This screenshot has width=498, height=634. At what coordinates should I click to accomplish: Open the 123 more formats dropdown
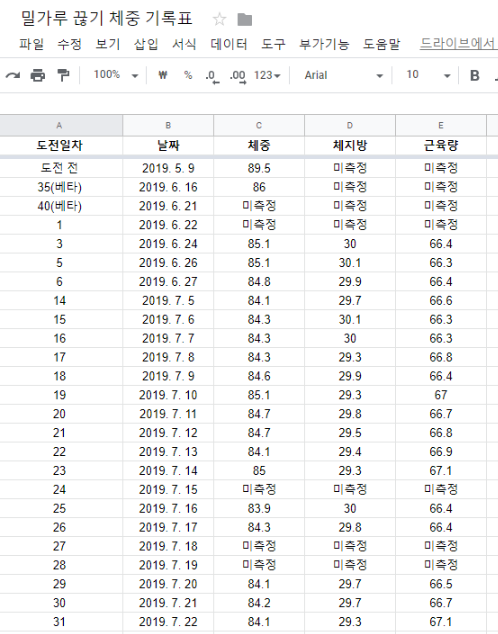point(267,75)
